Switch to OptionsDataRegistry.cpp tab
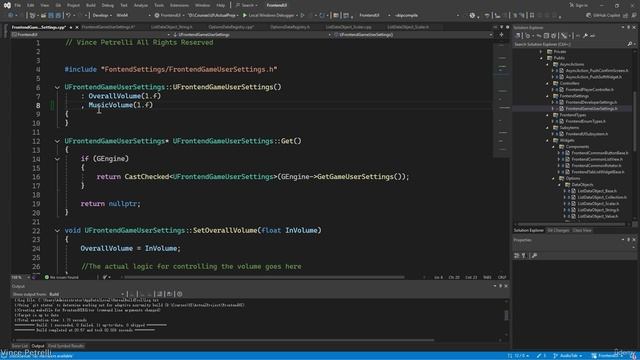The width and height of the screenshot is (640, 360). [231, 27]
